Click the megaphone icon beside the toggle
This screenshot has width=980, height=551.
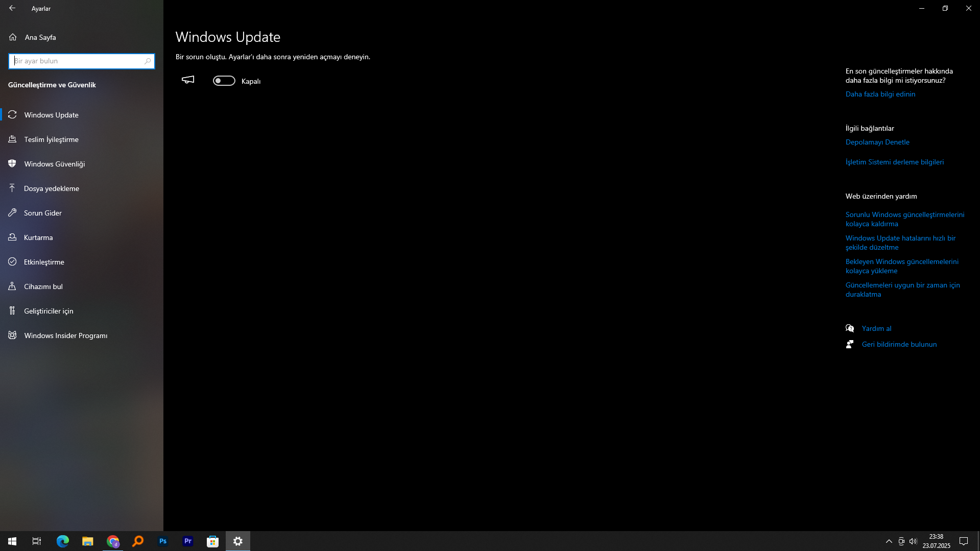point(188,80)
